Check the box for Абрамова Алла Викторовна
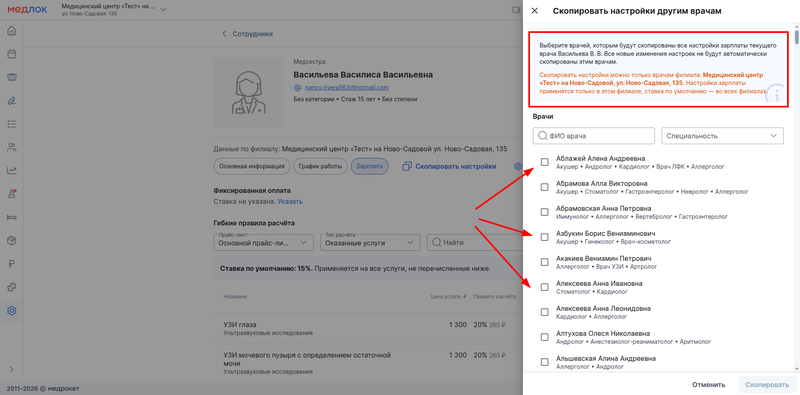This screenshot has width=800, height=395. coord(545,187)
